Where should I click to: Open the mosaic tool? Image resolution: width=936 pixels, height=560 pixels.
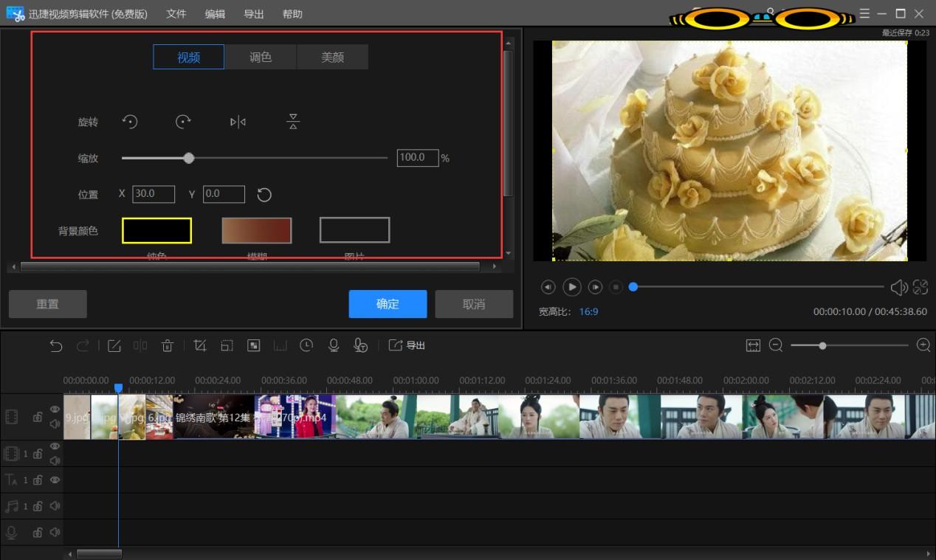tap(253, 345)
